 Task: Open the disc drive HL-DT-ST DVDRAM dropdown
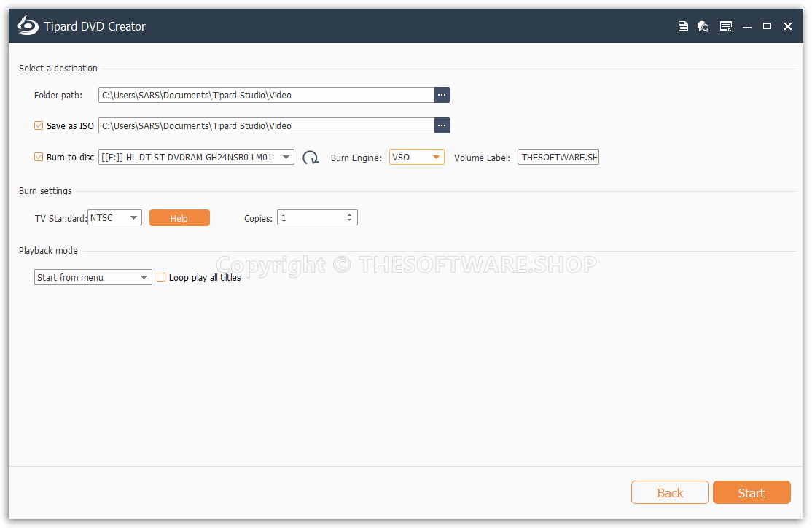[196, 157]
